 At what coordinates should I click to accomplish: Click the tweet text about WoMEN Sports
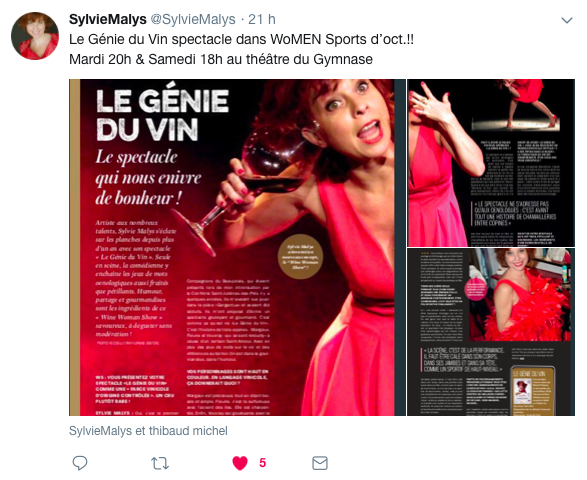(241, 39)
